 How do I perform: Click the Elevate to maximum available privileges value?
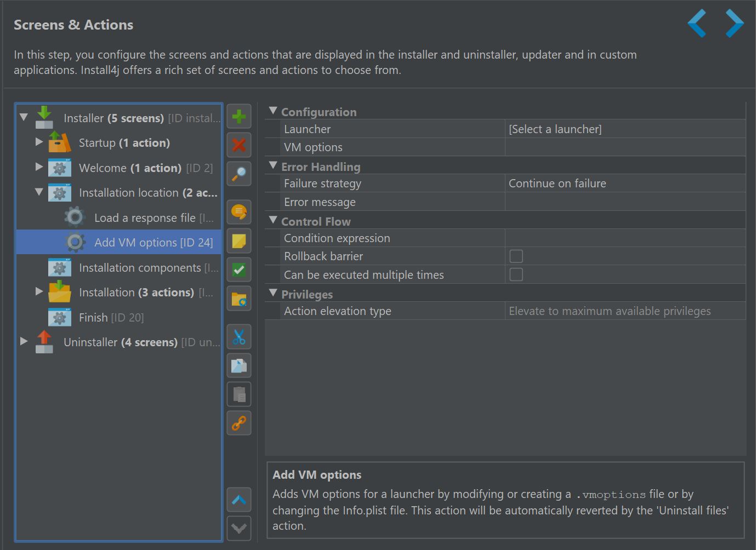coord(625,311)
